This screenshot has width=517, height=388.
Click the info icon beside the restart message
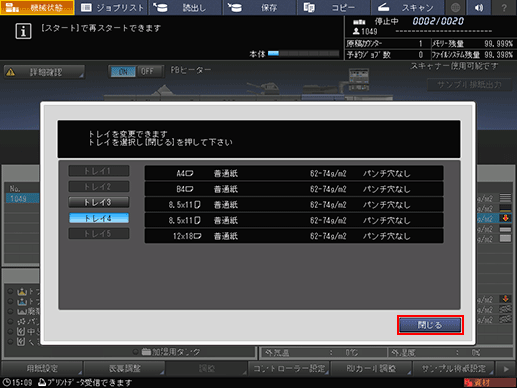[23, 31]
